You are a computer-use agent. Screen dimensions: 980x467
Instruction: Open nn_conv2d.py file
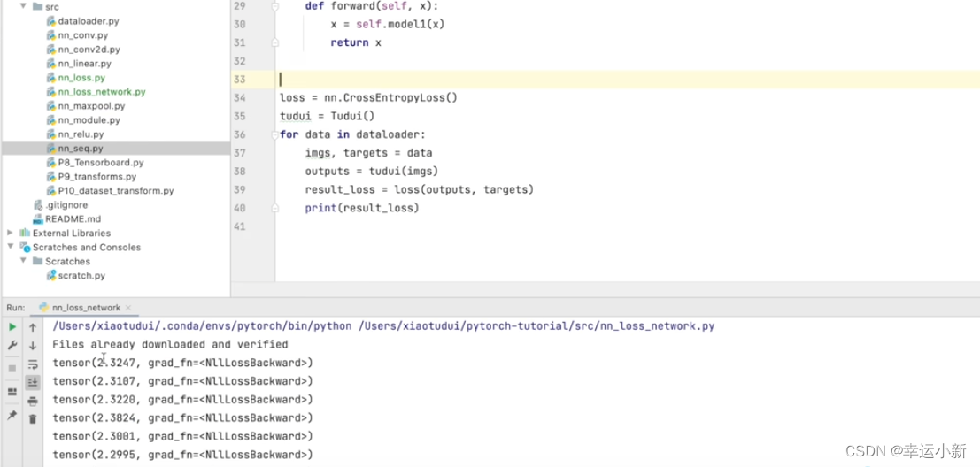coord(89,50)
